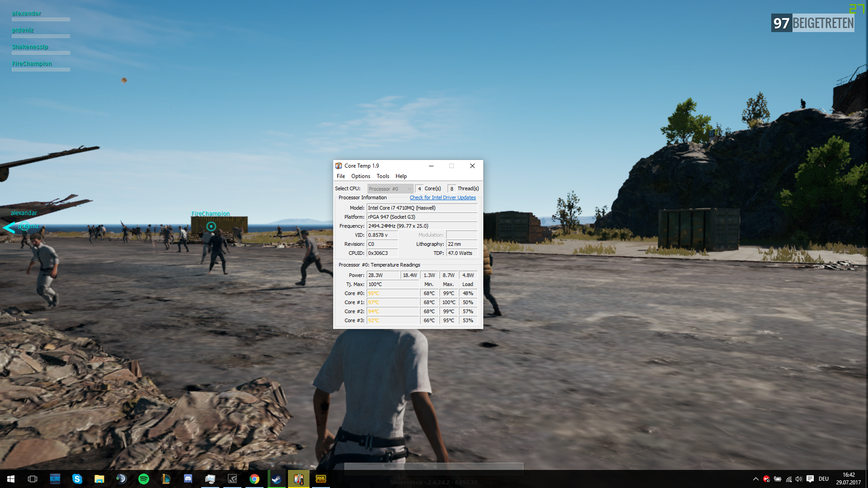Click the Model field showing Intel Core i7
The height and width of the screenshot is (488, 868).
(422, 208)
